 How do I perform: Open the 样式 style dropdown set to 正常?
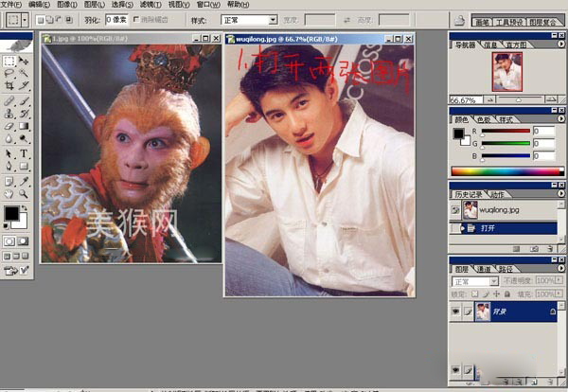click(249, 19)
